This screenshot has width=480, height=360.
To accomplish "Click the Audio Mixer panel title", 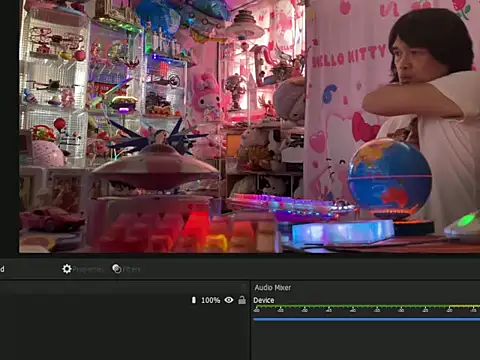I will [x=273, y=287].
